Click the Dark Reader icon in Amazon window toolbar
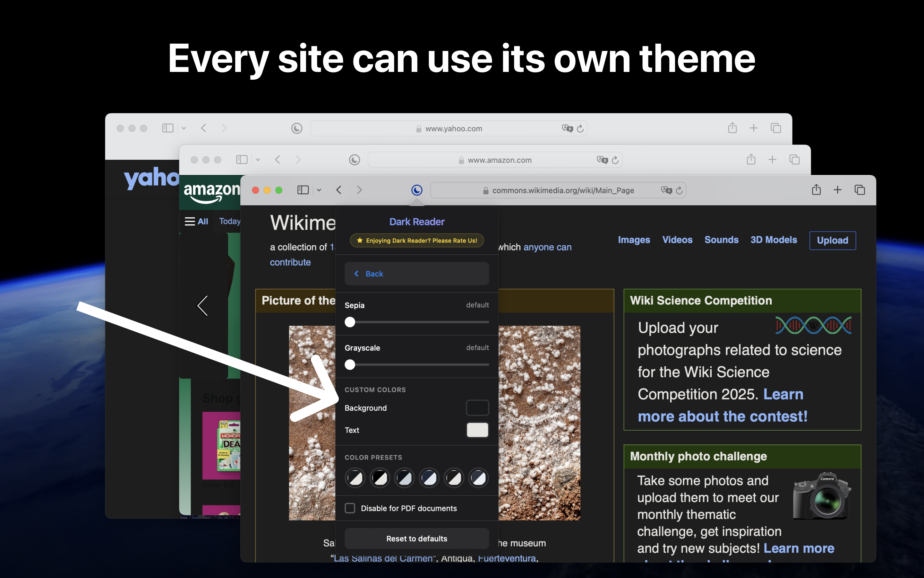This screenshot has width=924, height=578. tap(354, 160)
